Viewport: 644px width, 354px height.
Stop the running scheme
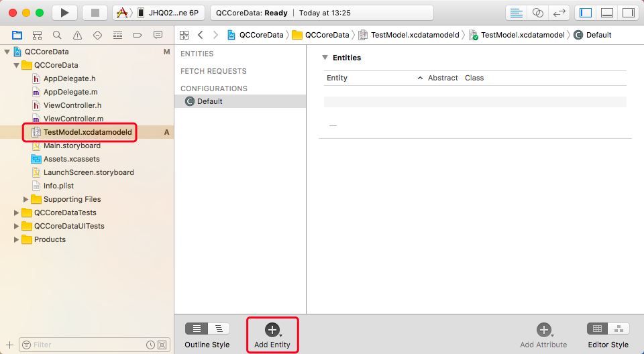95,13
